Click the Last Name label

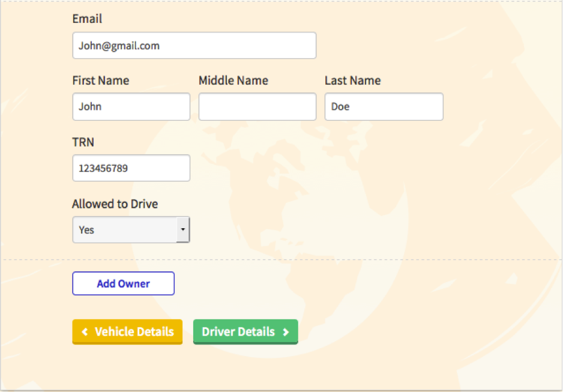(x=352, y=80)
